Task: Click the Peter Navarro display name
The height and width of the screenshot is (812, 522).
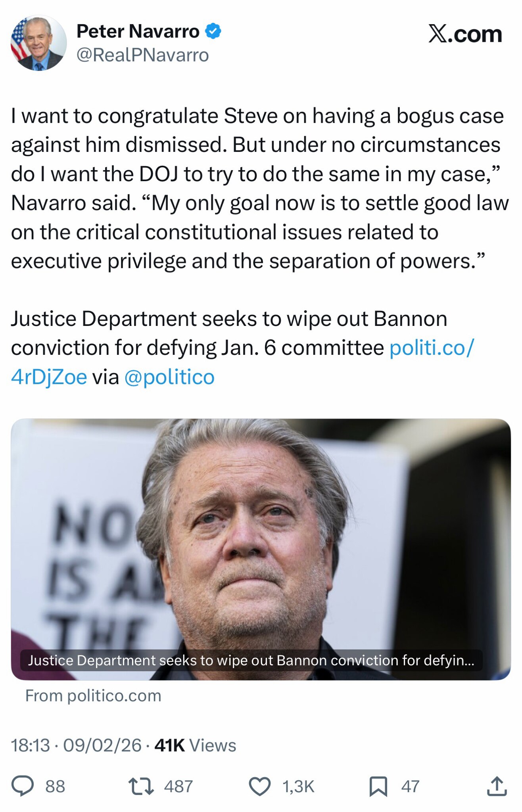Action: coord(138,31)
